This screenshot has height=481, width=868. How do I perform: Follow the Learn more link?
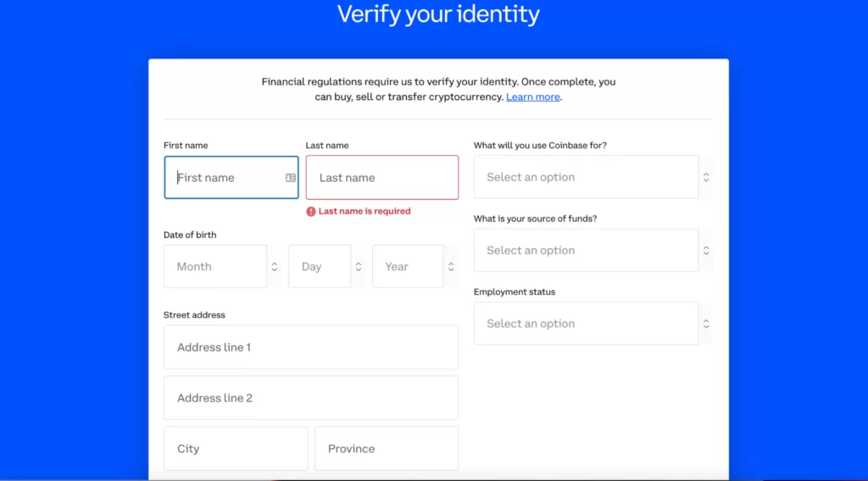532,97
